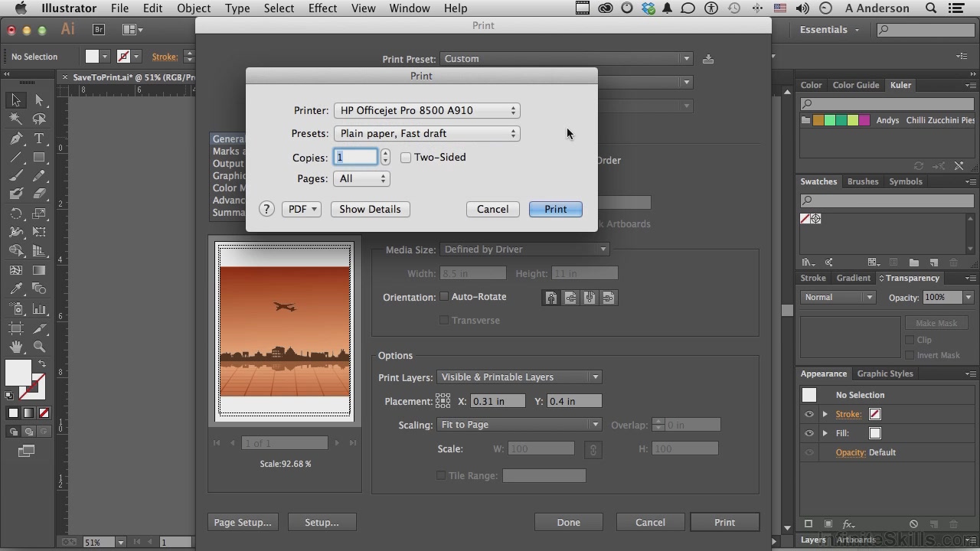The width and height of the screenshot is (980, 551).
Task: Open the Print Layers dropdown
Action: pyautogui.click(x=519, y=377)
